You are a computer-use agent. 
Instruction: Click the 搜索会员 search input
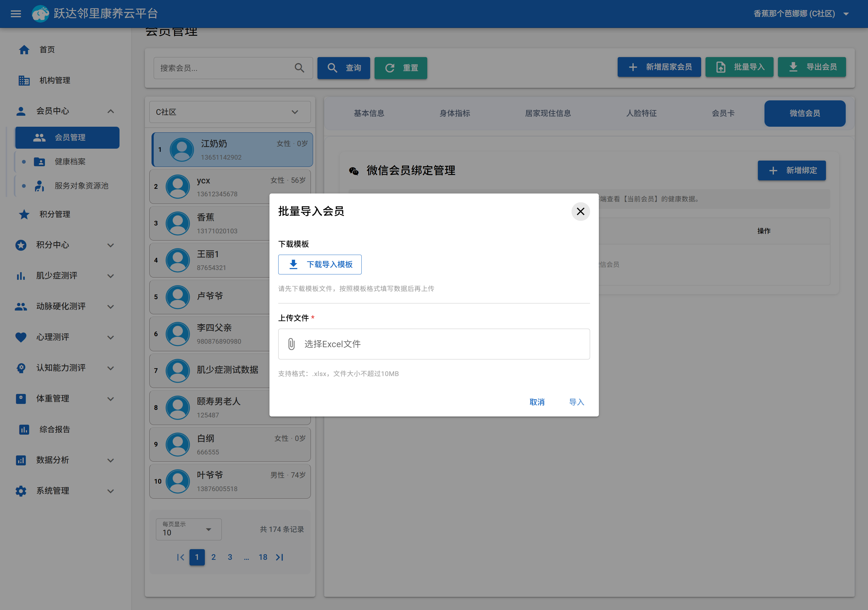(233, 68)
